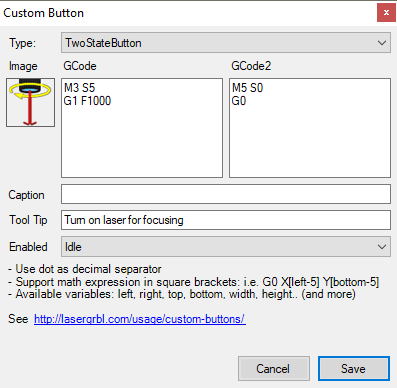Place cursor on the G0 line
This screenshot has height=388, width=397.
point(239,101)
